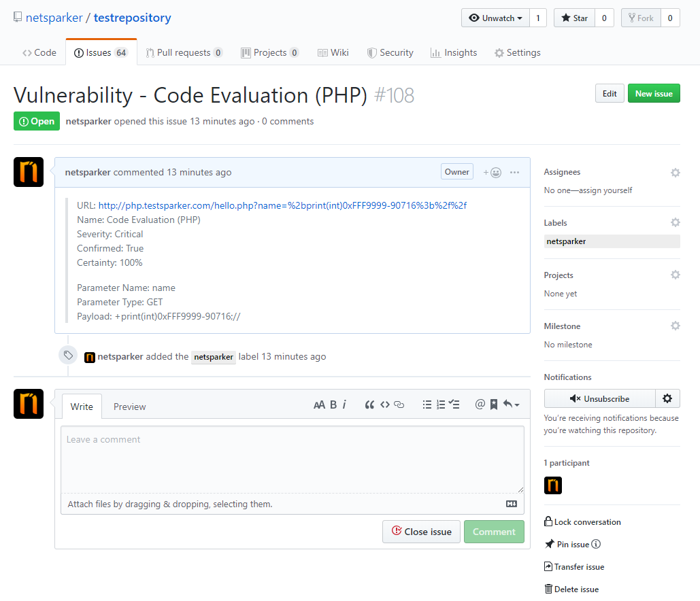The height and width of the screenshot is (601, 700).
Task: Open the reply options dropdown arrow
Action: coord(515,404)
